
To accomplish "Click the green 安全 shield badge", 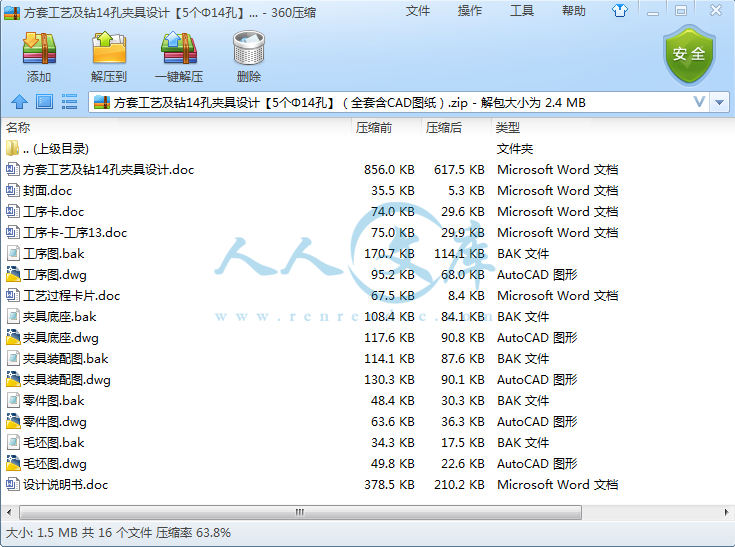I will pyautogui.click(x=689, y=55).
